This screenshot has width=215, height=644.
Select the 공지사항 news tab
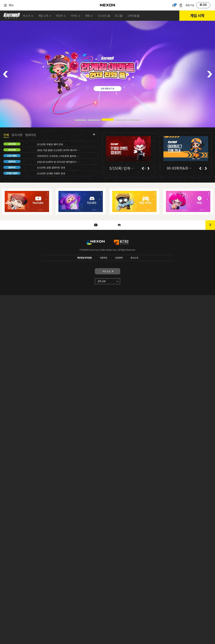click(17, 135)
